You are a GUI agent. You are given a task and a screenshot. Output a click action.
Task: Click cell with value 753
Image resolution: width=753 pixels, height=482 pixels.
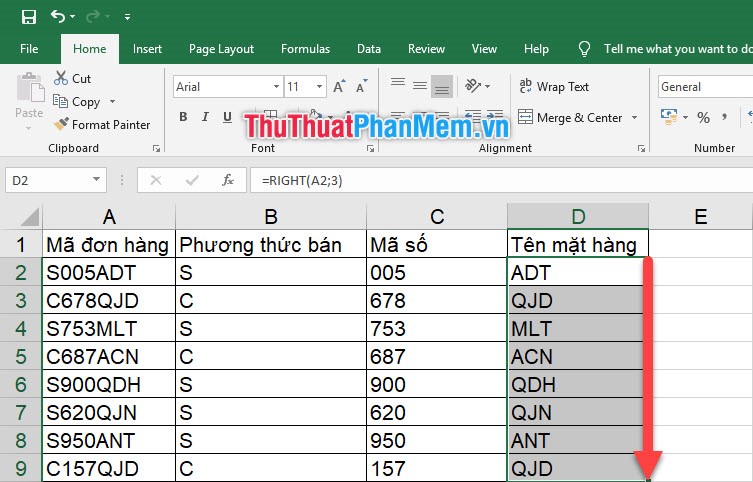click(437, 328)
